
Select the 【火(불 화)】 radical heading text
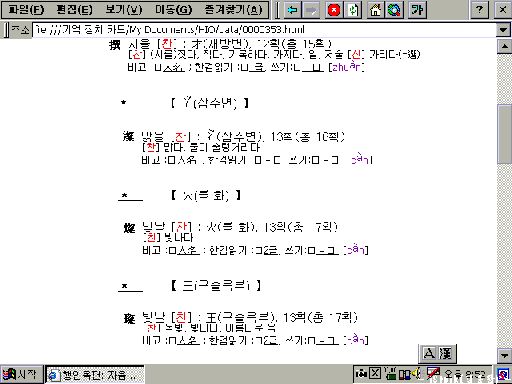pyautogui.click(x=206, y=195)
